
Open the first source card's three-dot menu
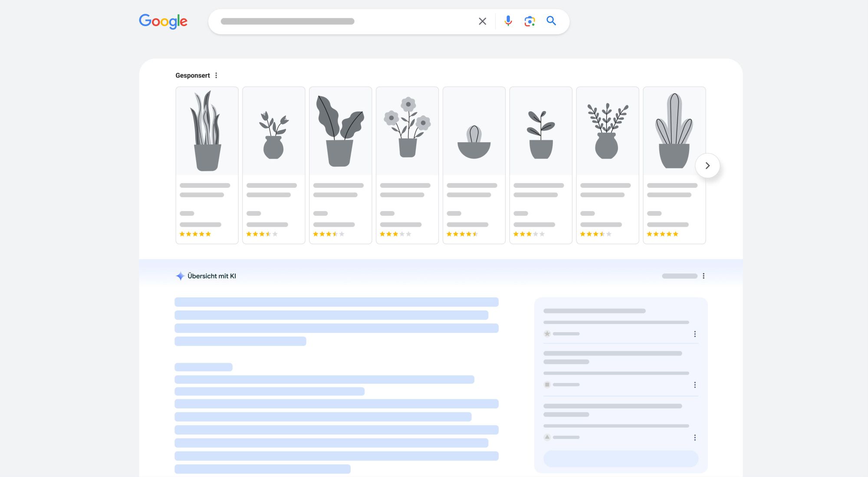point(695,334)
